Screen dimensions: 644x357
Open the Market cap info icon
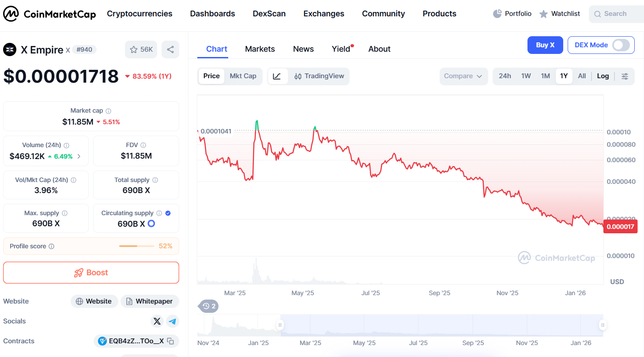pos(108,111)
